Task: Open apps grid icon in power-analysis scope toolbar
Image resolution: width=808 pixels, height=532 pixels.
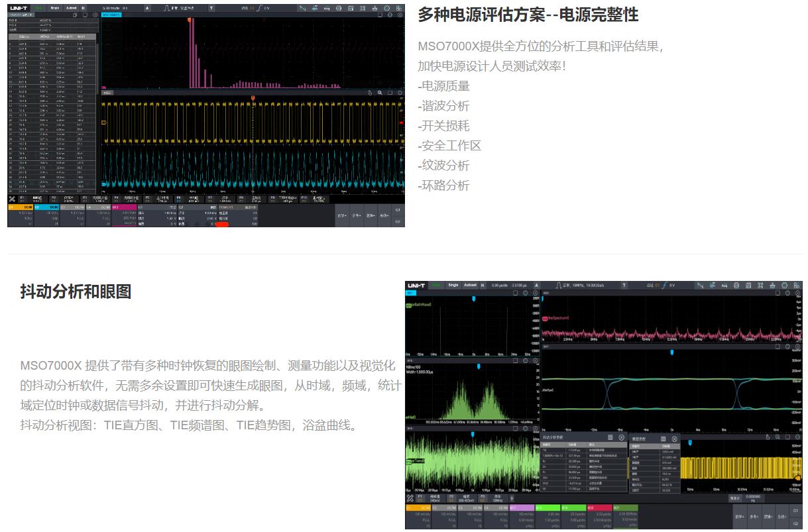Action: pyautogui.click(x=398, y=9)
